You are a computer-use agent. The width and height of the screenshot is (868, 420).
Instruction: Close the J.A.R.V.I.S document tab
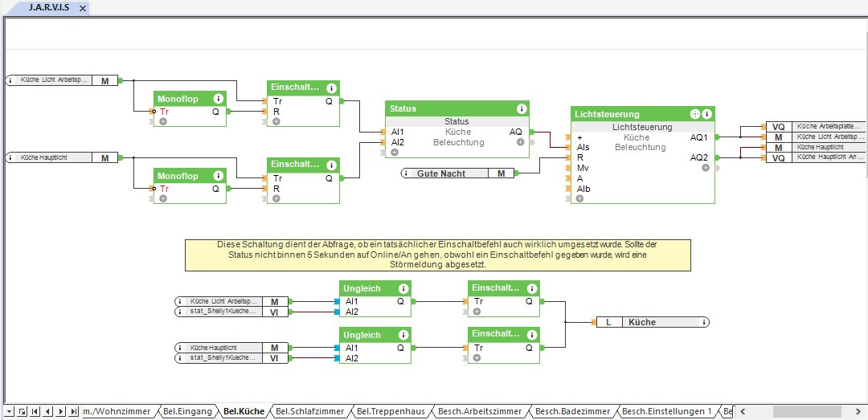83,8
